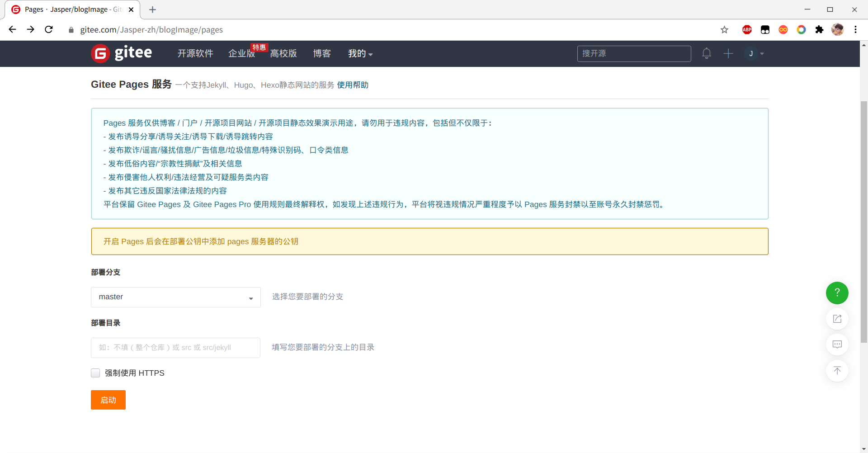Click the 部署目录 input field
This screenshot has width=868, height=453.
tap(175, 348)
